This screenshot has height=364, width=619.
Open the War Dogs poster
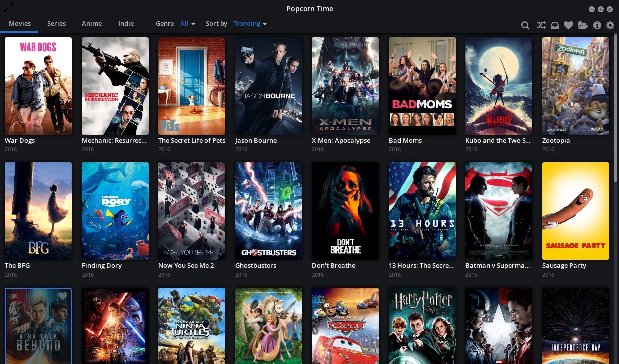pos(38,86)
